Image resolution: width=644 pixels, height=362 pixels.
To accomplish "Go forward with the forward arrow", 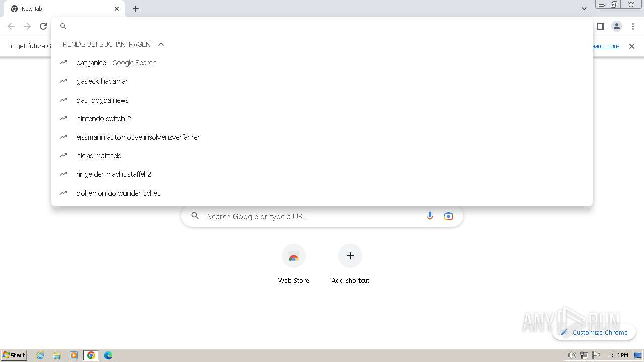I will [27, 26].
